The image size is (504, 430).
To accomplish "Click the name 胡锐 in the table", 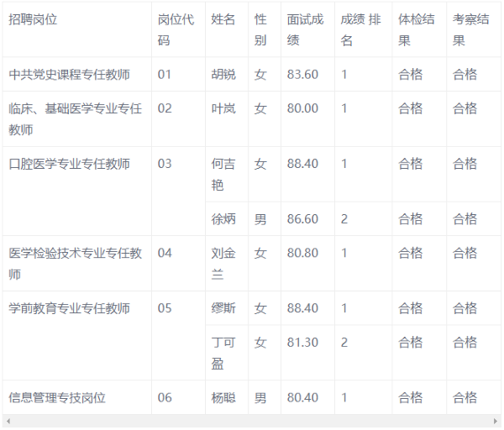I will 223,74.
